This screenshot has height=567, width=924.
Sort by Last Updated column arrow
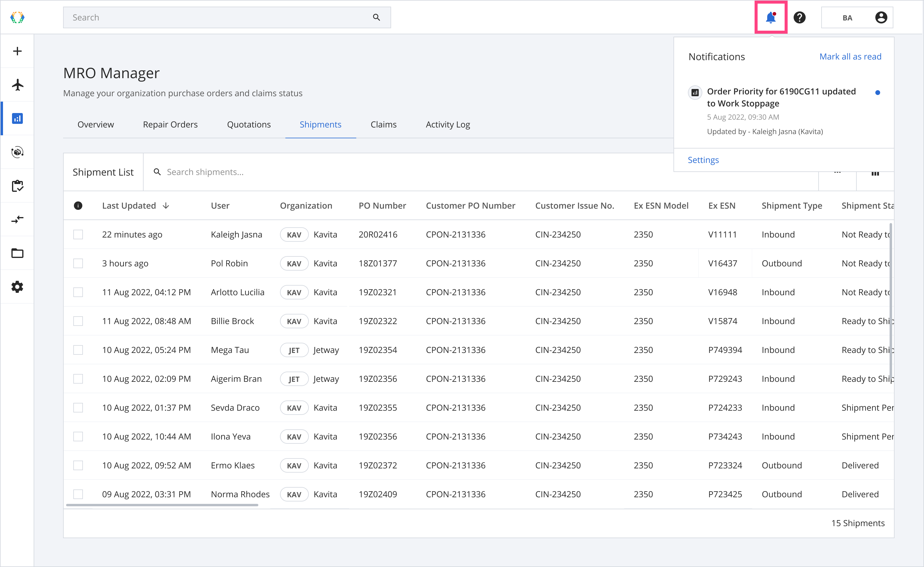(166, 206)
